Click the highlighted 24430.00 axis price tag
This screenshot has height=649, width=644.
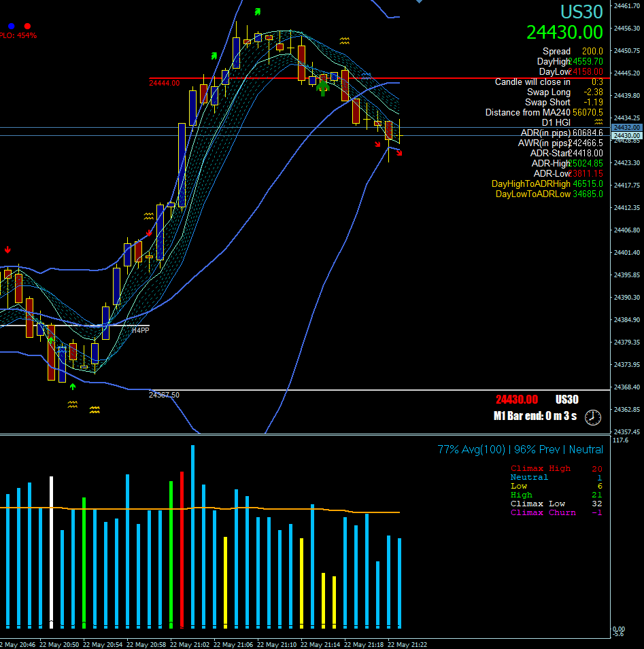627,136
